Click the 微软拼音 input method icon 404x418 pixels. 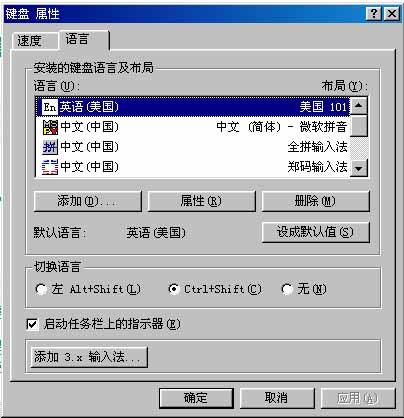pos(50,127)
